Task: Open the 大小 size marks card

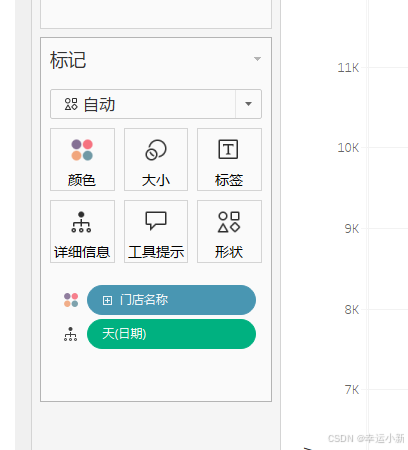Action: click(156, 159)
